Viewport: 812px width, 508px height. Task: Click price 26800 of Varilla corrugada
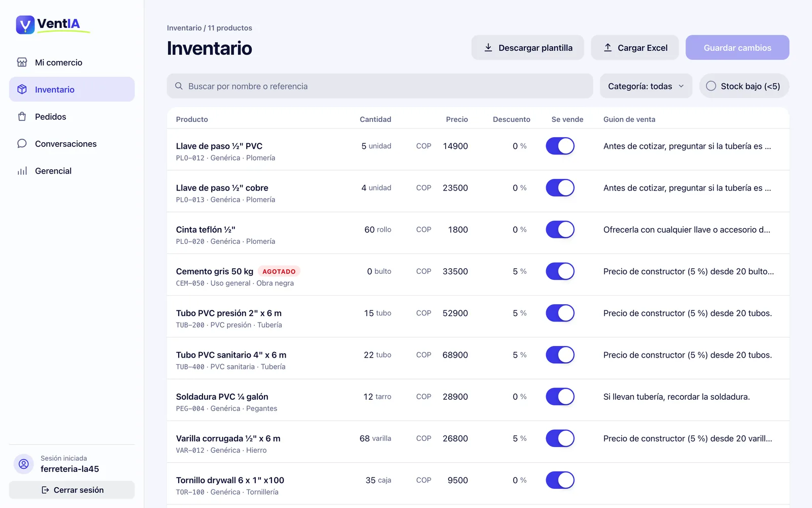click(455, 438)
